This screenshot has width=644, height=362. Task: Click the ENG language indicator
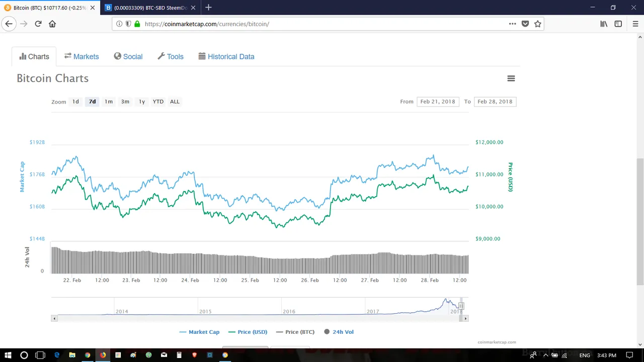pos(585,355)
